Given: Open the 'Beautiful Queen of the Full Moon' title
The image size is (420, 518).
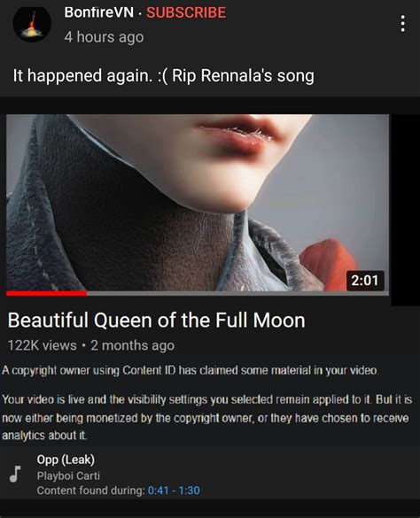Looking at the screenshot, I should 157,321.
